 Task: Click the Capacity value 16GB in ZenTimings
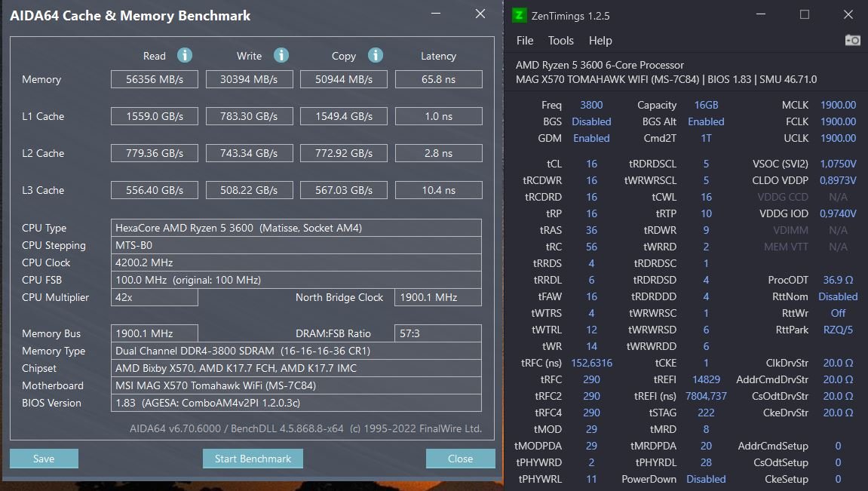(706, 105)
